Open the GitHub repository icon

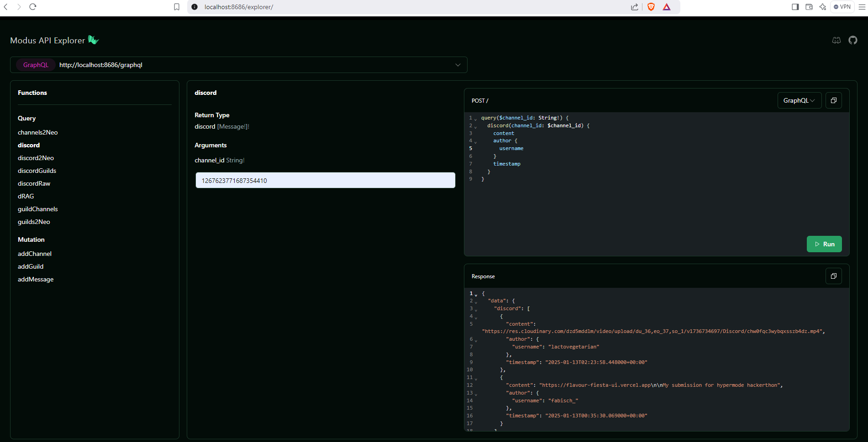pyautogui.click(x=853, y=40)
